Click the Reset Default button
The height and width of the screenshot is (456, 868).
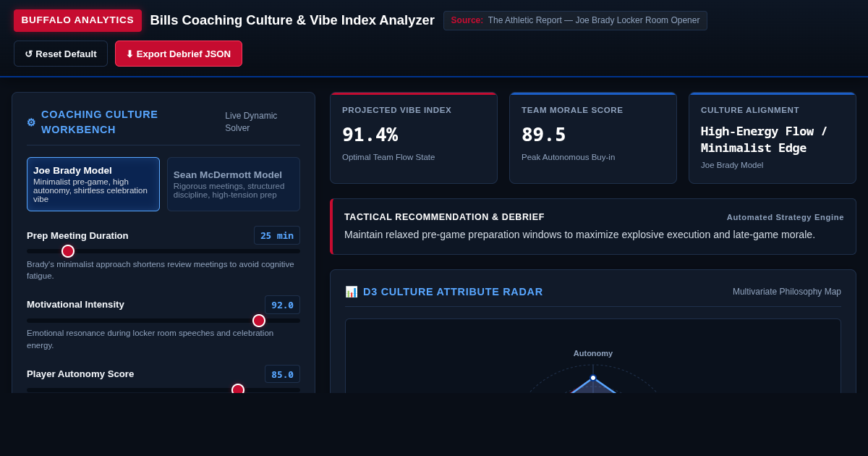pos(61,54)
